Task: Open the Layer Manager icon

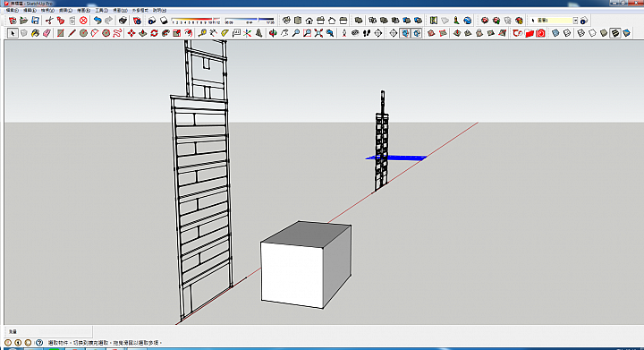Action: (584, 20)
